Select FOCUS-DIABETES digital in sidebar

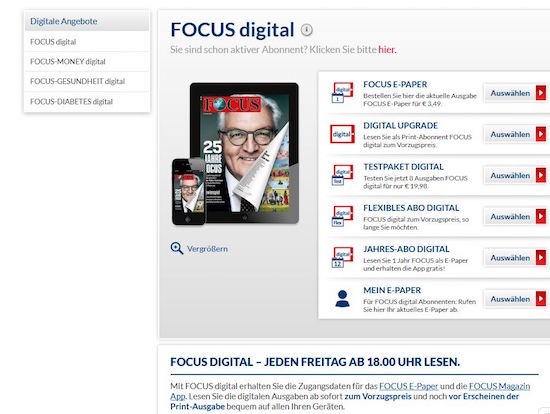point(87,102)
